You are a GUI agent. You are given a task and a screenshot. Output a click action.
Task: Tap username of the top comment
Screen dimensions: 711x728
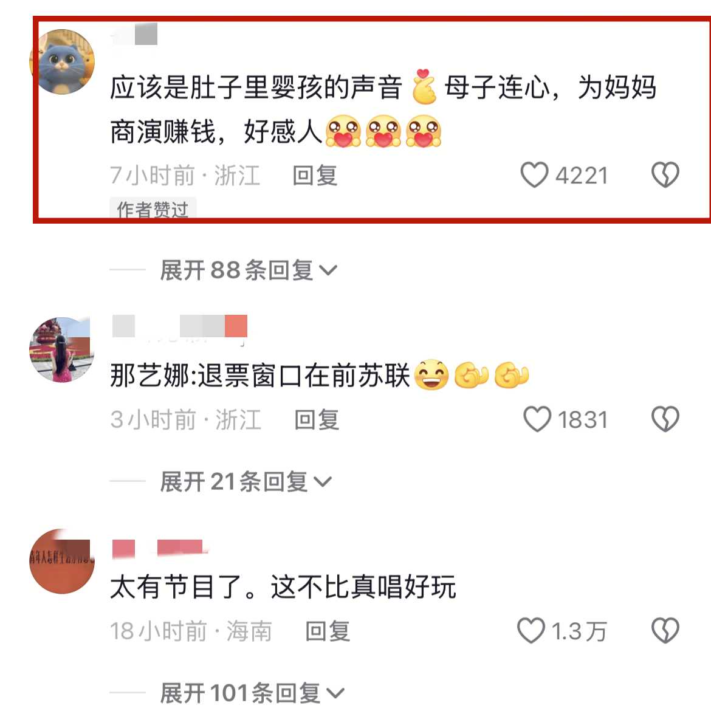[135, 34]
